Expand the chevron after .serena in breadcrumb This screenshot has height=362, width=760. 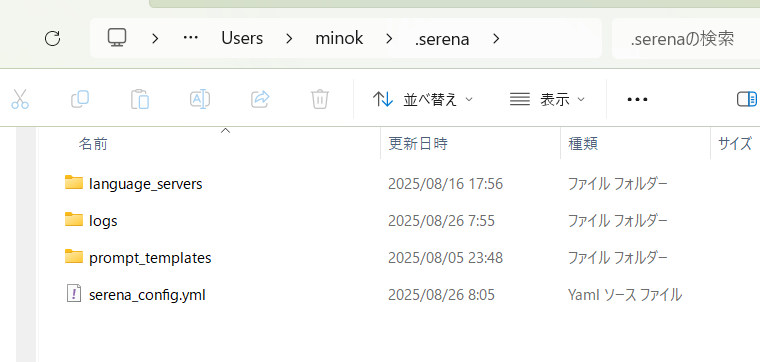click(496, 38)
